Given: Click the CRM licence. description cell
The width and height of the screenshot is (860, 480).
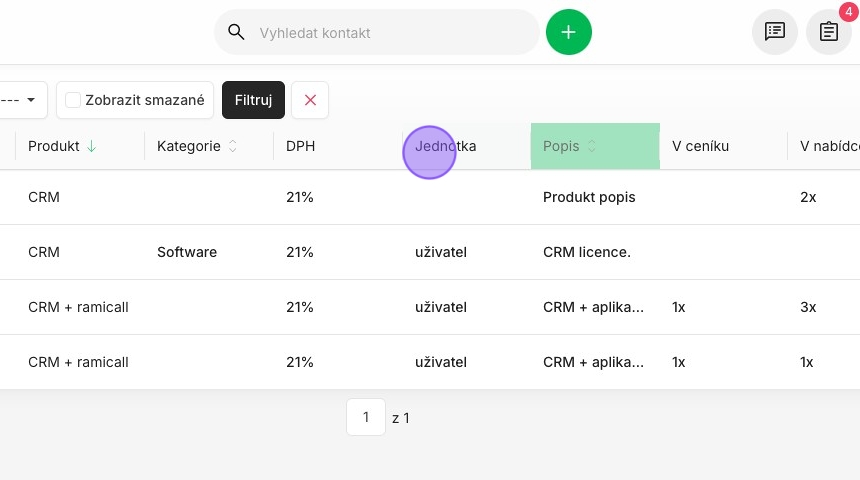Looking at the screenshot, I should [587, 252].
